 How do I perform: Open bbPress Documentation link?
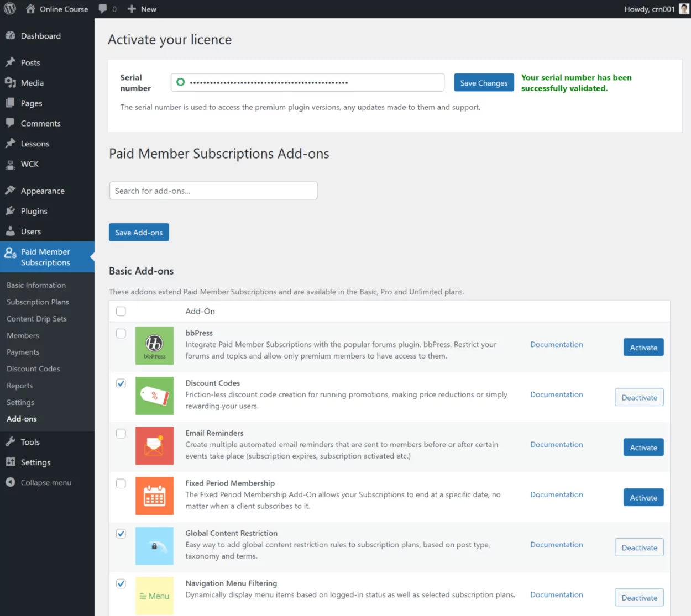pos(557,344)
